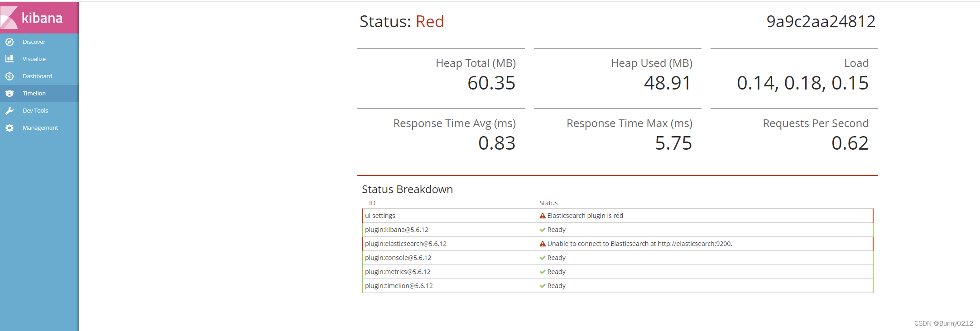Click the Kibana logo

click(x=39, y=18)
